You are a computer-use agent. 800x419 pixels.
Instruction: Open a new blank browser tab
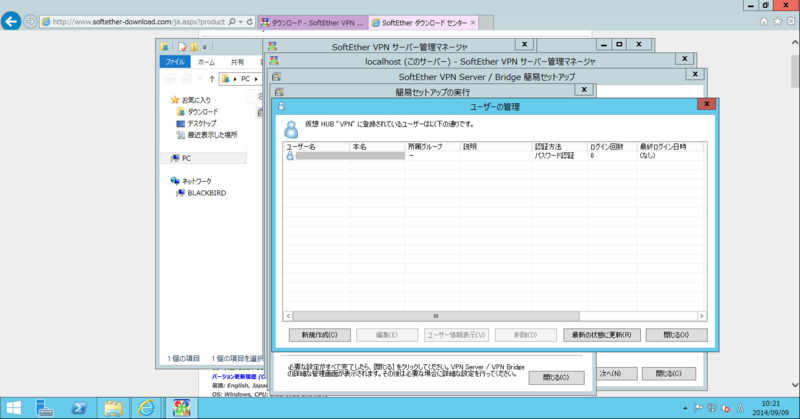(x=486, y=22)
